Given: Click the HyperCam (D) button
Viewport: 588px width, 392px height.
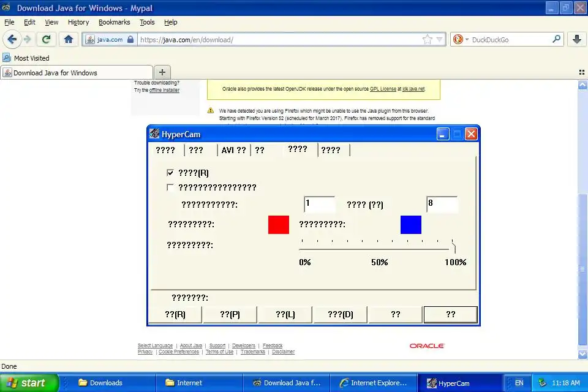Looking at the screenshot, I should pyautogui.click(x=340, y=314).
